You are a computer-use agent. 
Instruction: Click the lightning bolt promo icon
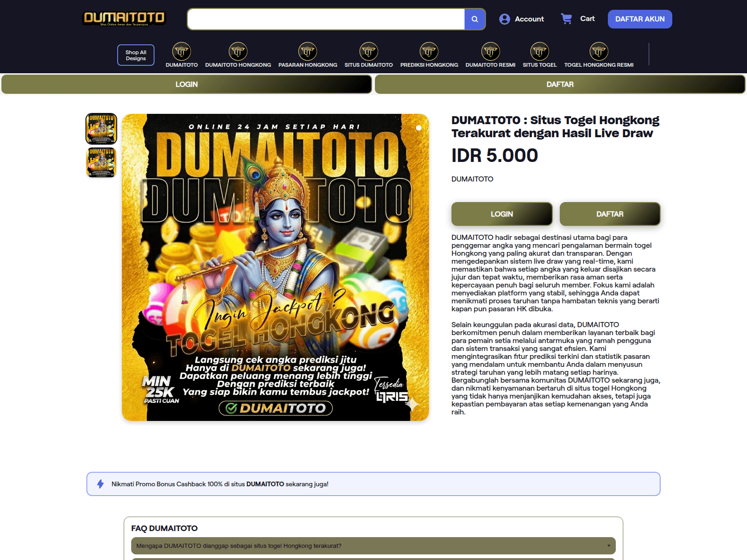100,484
